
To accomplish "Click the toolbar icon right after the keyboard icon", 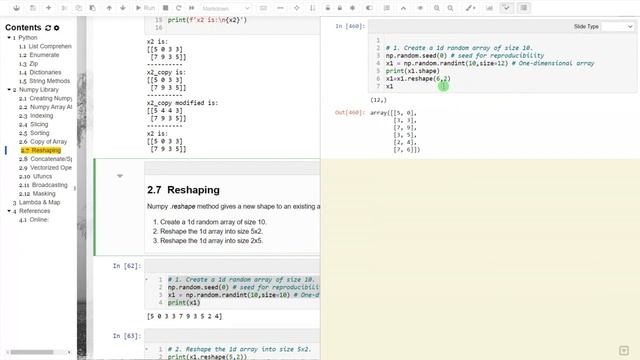I will pyautogui.click(x=280, y=8).
